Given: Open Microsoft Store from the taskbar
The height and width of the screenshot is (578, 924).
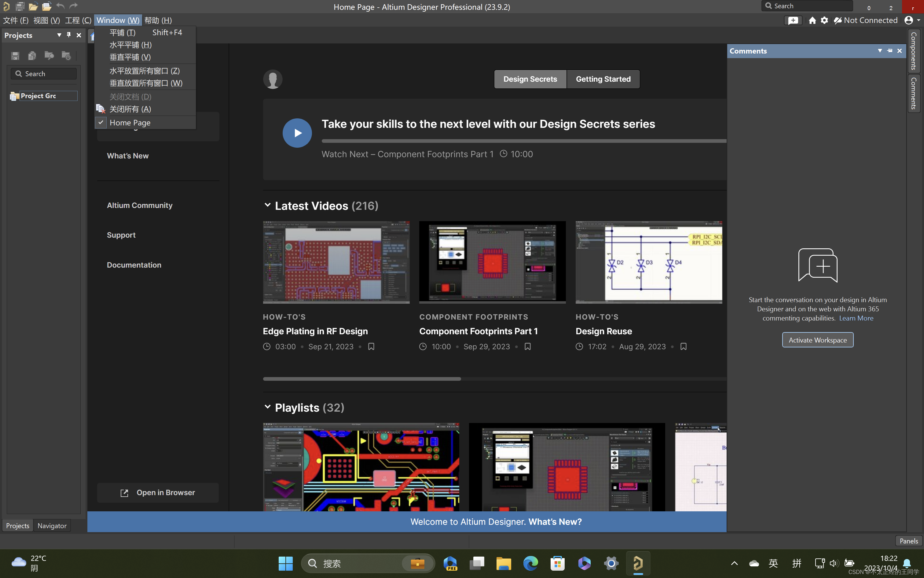Looking at the screenshot, I should 557,563.
